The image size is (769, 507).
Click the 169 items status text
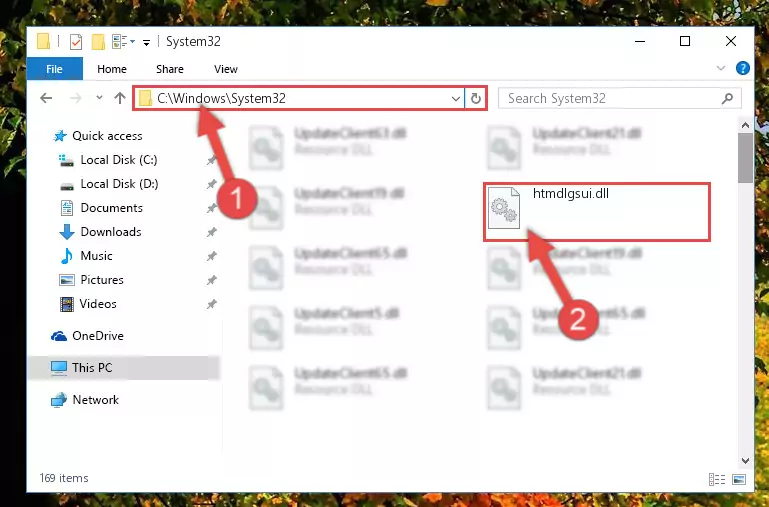(64, 478)
